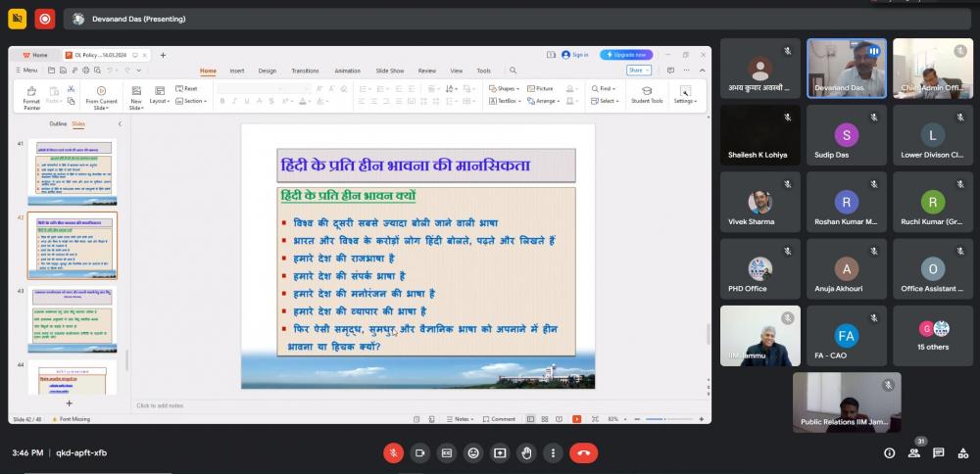980x474 pixels.
Task: Unmute the microphone
Action: [393, 452]
